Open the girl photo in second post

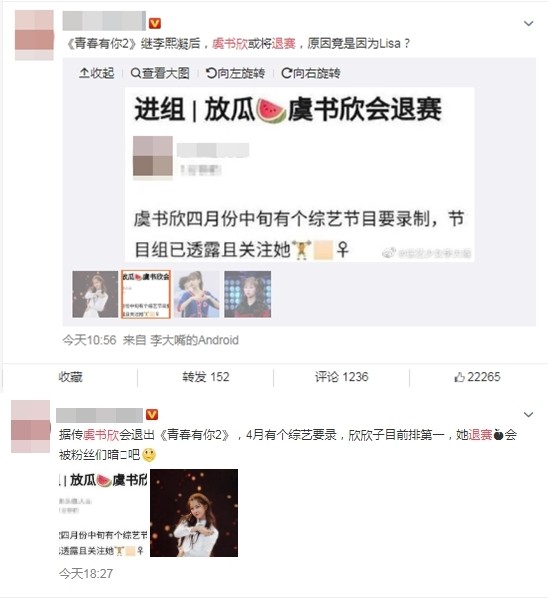coord(194,513)
